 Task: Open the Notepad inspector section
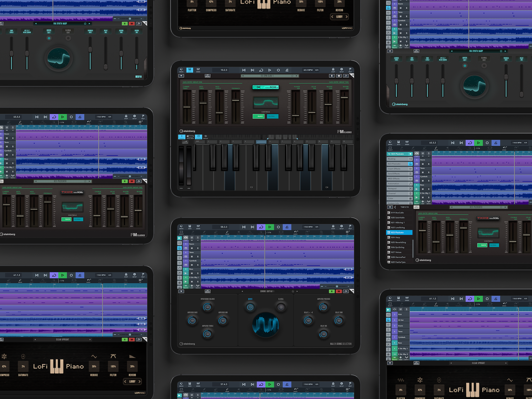pos(400,189)
